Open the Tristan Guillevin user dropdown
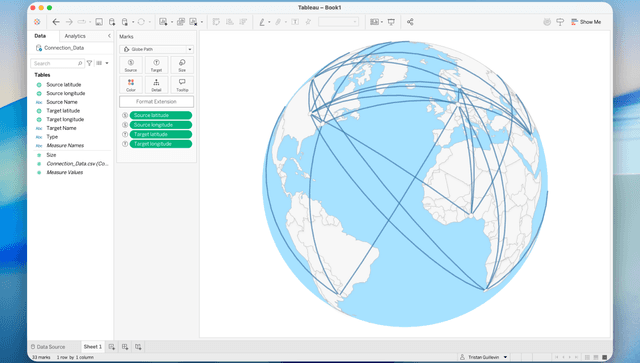The width and height of the screenshot is (640, 363). click(484, 357)
